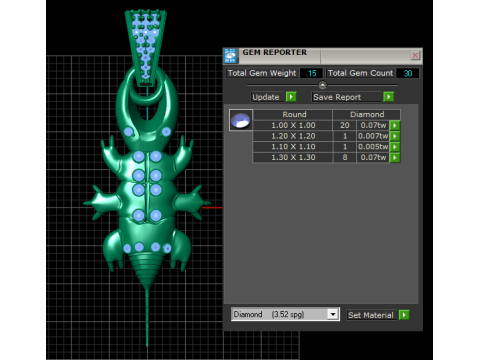Click green arrow next to Set Material
This screenshot has width=480, height=360.
click(404, 315)
